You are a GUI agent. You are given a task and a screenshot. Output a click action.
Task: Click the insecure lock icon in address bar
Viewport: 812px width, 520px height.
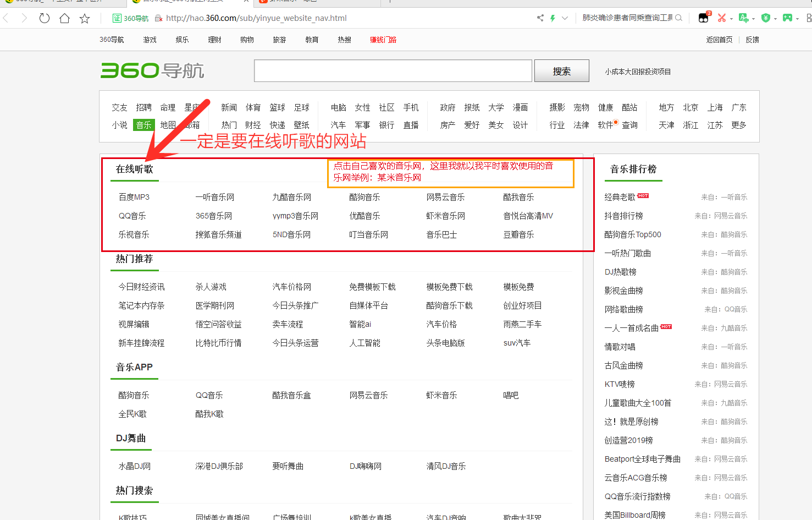pos(158,18)
